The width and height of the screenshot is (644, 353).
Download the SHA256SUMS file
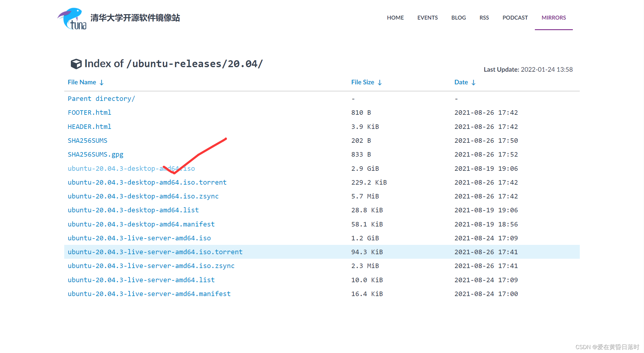pos(87,141)
